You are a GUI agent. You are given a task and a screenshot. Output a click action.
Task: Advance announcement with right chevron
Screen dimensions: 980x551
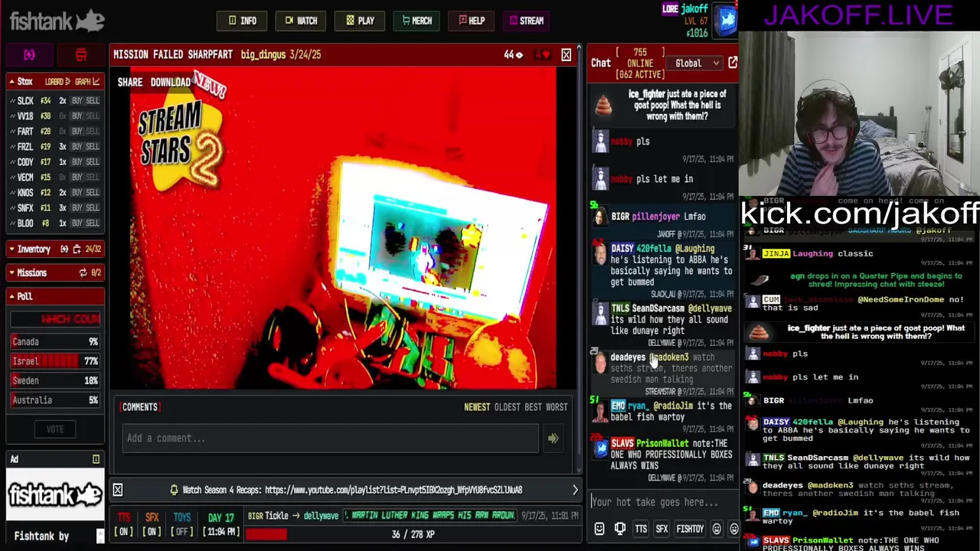[575, 490]
